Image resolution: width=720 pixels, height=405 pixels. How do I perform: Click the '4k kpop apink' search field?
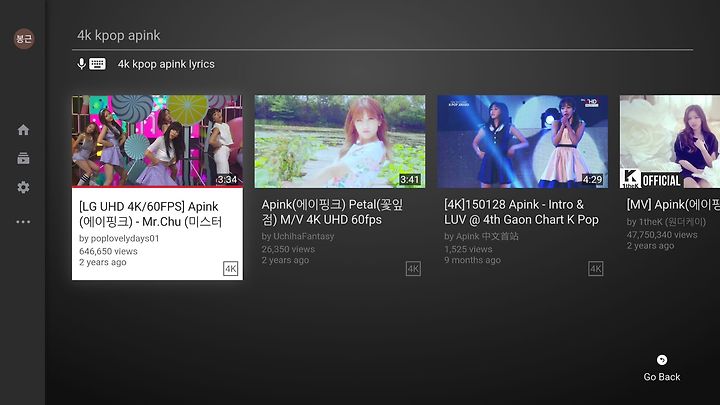382,36
